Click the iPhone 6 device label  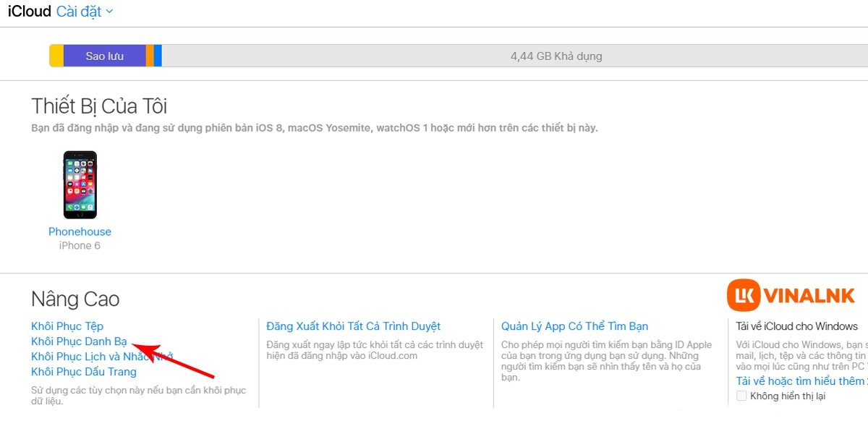click(80, 246)
